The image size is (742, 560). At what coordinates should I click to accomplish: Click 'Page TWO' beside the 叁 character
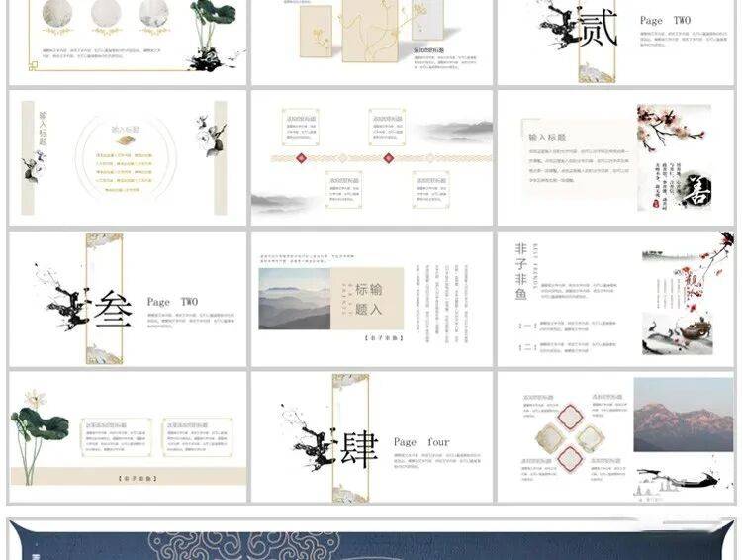click(x=173, y=302)
